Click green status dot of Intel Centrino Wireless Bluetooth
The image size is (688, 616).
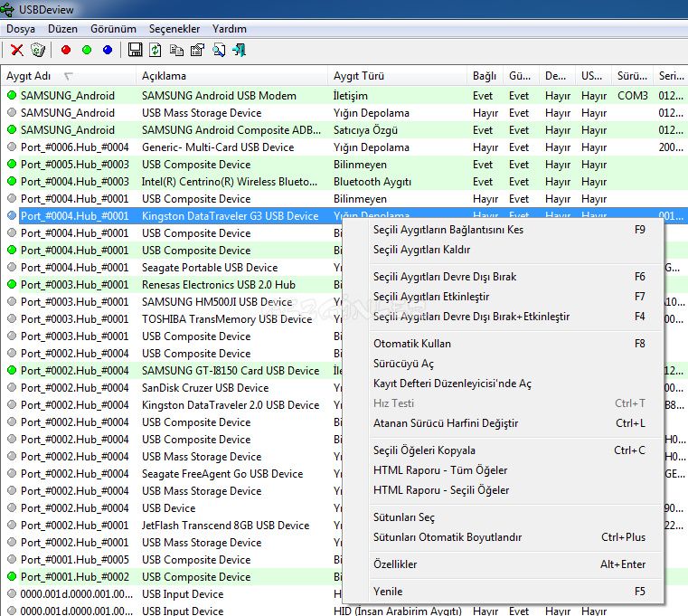12,181
